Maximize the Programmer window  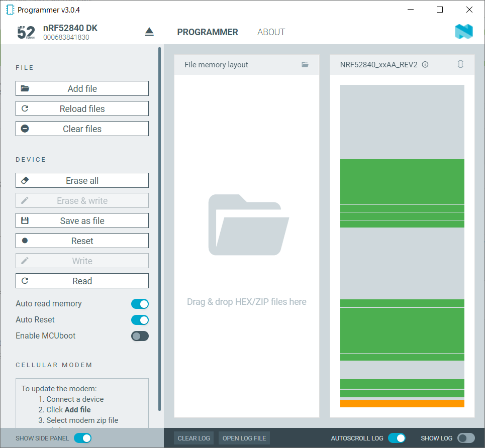(x=440, y=10)
